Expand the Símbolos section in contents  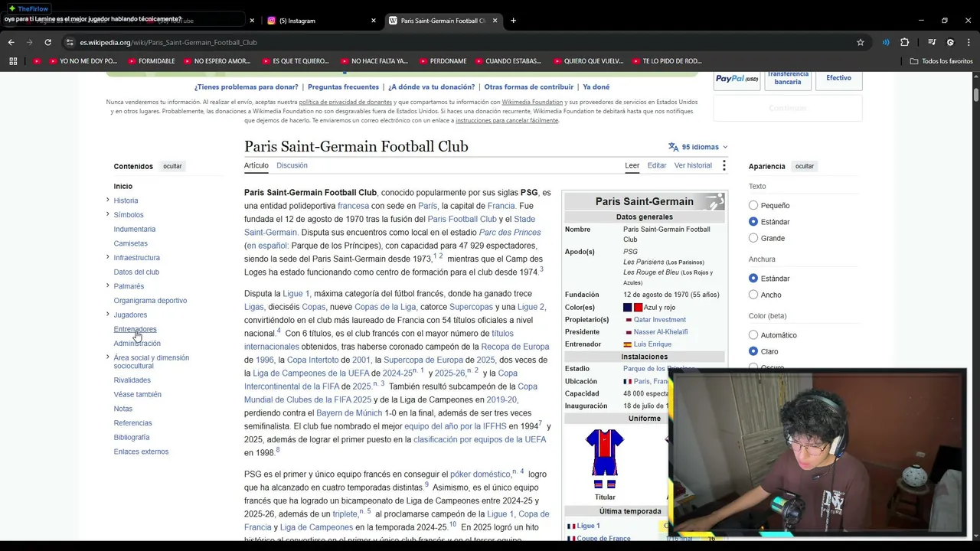[x=107, y=214]
